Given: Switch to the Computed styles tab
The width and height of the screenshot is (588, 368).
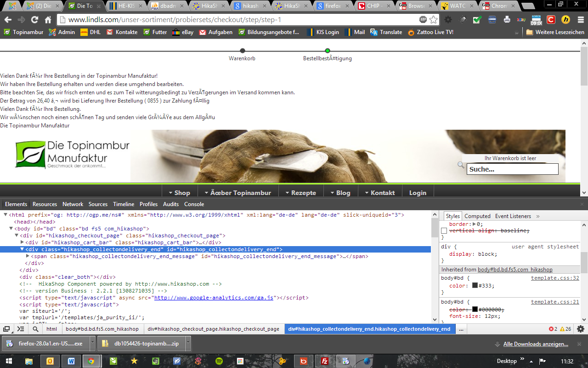Looking at the screenshot, I should click(x=477, y=216).
